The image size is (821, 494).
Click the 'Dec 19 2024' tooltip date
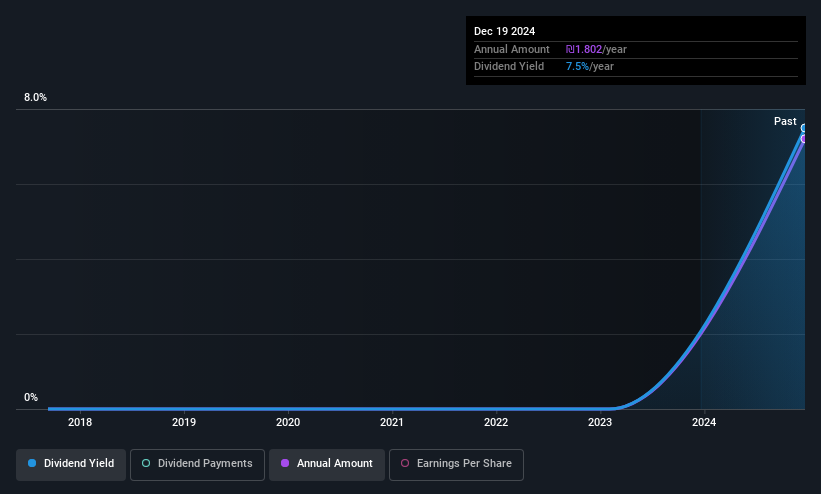pyautogui.click(x=504, y=31)
